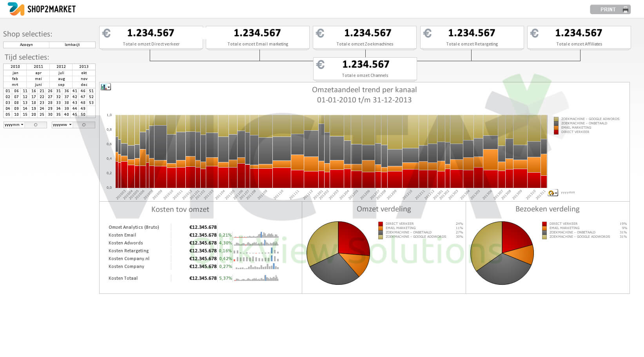Click the printer icon on PRINT button
644x357 pixels.
pos(626,9)
